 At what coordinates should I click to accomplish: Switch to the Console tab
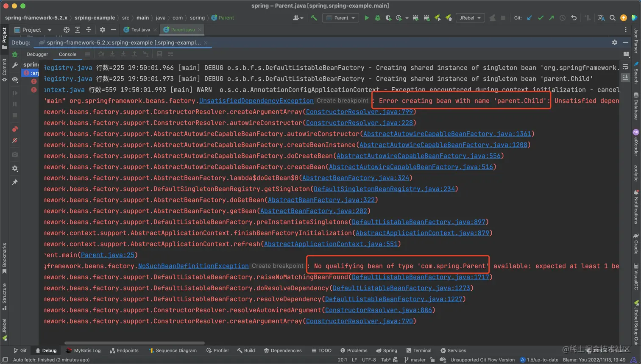[x=67, y=54]
